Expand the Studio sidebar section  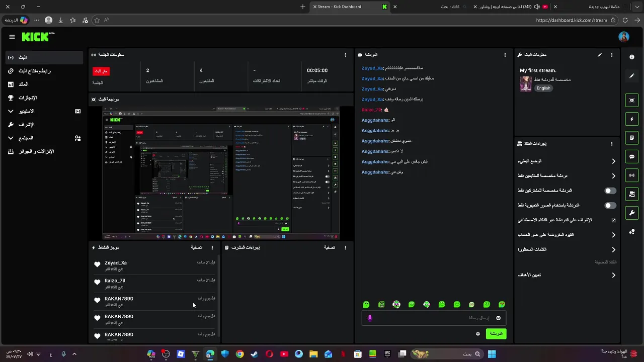[44, 111]
